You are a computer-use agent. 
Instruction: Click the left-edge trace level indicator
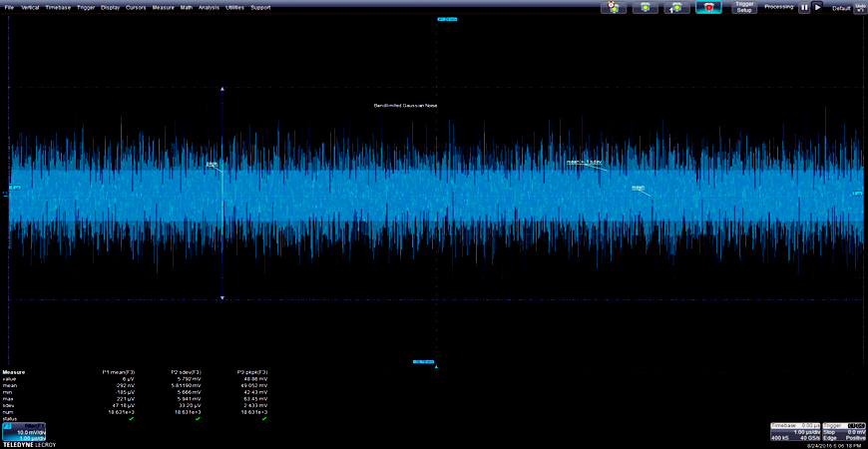pos(13,188)
